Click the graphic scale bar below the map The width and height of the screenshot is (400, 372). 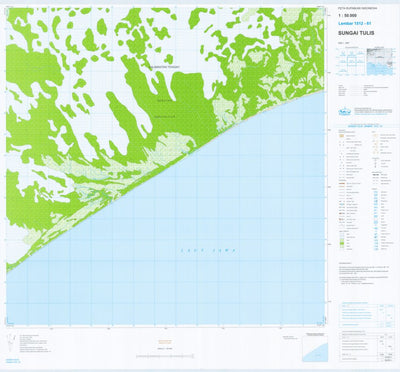[x=165, y=357]
